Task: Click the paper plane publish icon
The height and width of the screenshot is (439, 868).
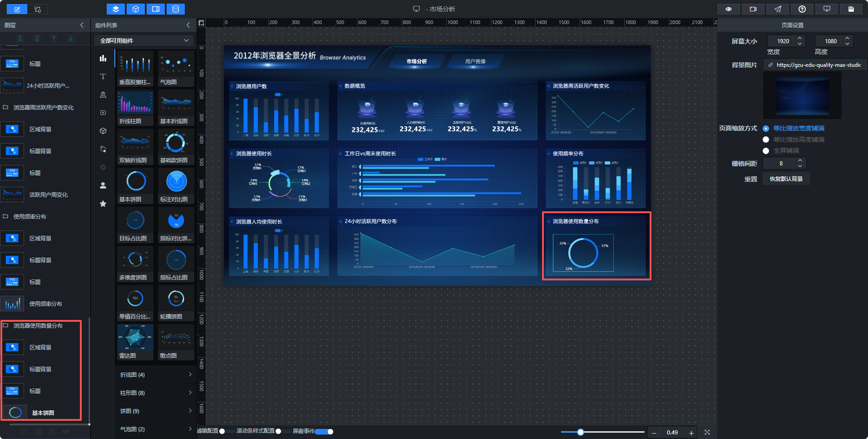Action: coord(778,9)
